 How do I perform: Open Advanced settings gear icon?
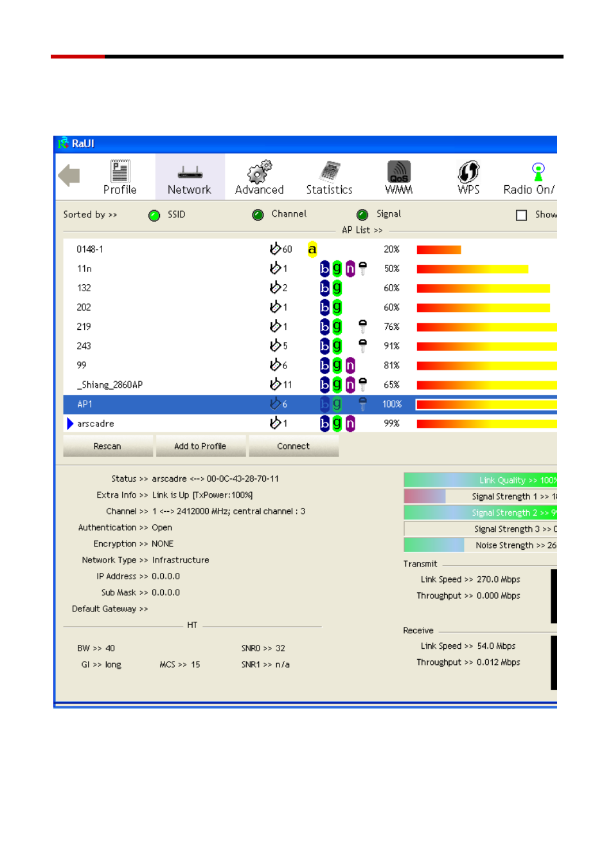pyautogui.click(x=260, y=172)
